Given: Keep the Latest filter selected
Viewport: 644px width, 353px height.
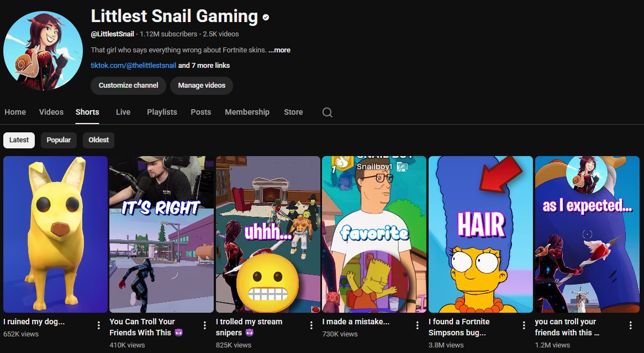Looking at the screenshot, I should coord(19,140).
